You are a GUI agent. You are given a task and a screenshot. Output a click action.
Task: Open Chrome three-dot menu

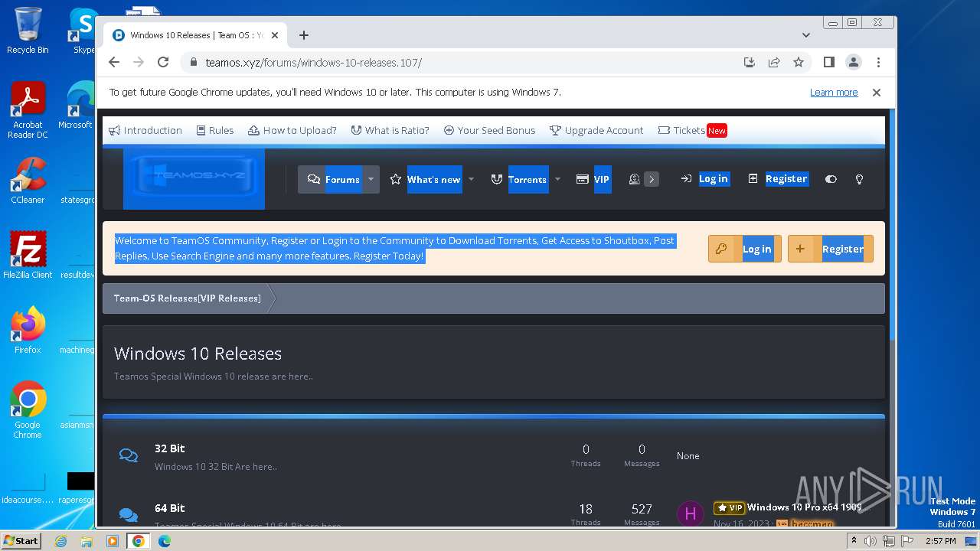coord(878,62)
